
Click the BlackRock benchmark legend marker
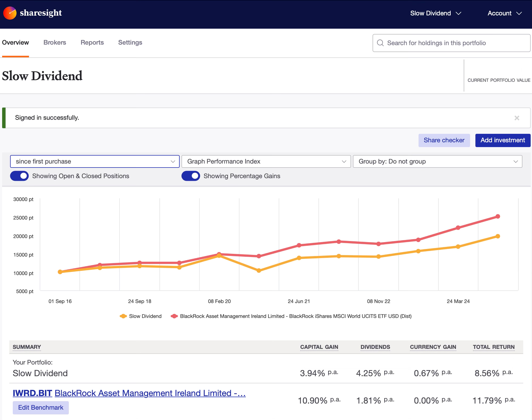point(174,316)
